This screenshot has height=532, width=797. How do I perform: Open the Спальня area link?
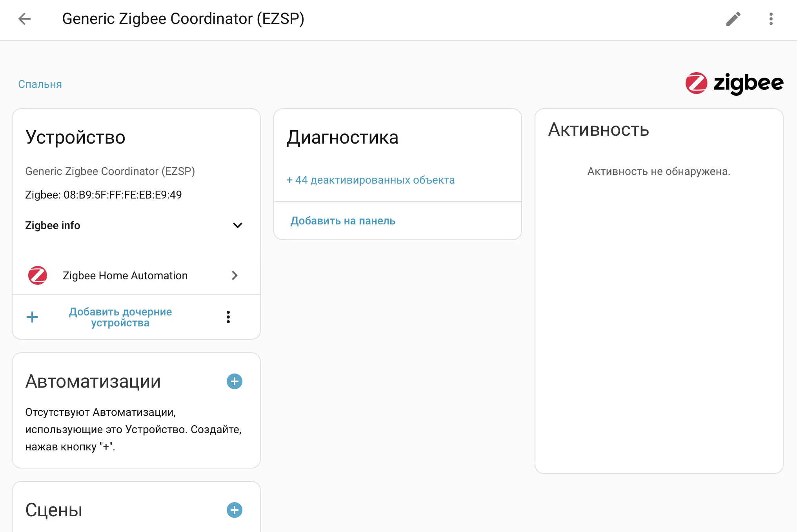tap(40, 84)
